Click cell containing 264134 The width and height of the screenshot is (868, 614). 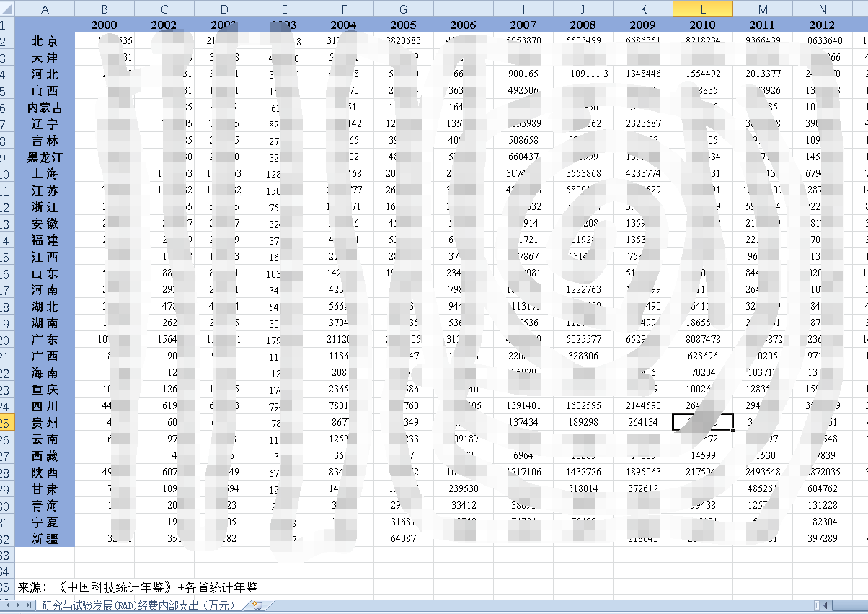[643, 423]
